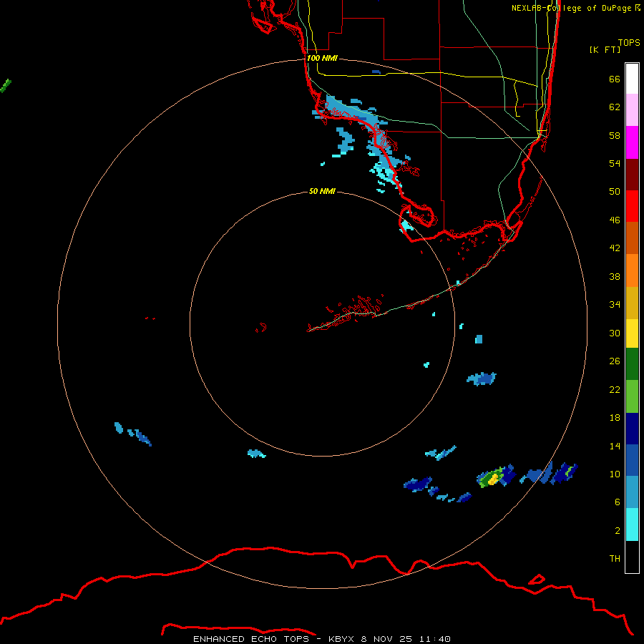
Task: Pick the light green legend swatch
Action: pos(632,396)
